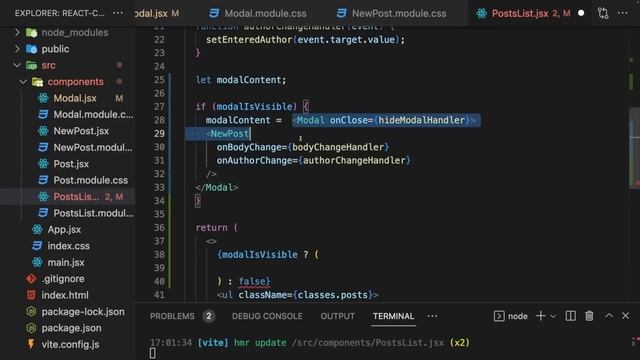Open Post.module.css file
This screenshot has width=640, height=360.
coord(90,180)
